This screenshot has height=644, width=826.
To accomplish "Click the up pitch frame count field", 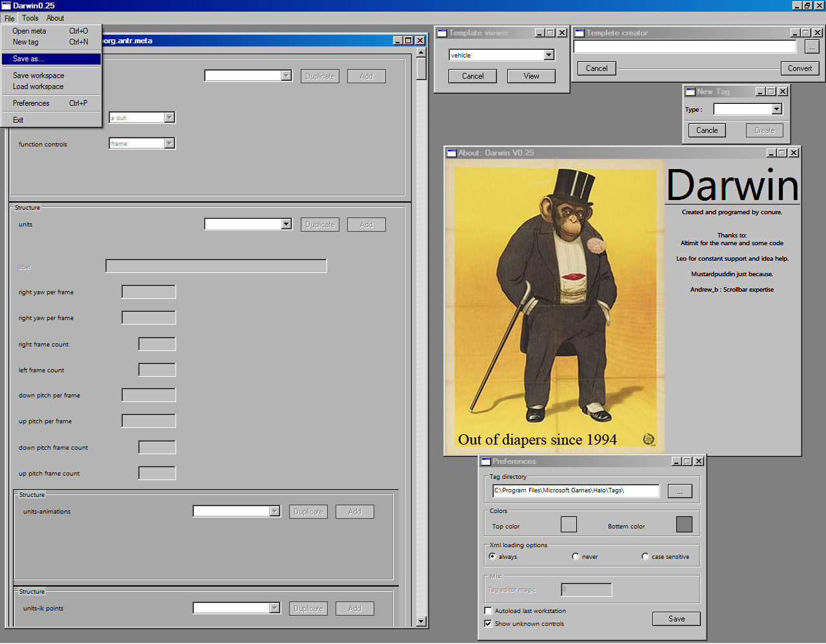I will tap(157, 473).
